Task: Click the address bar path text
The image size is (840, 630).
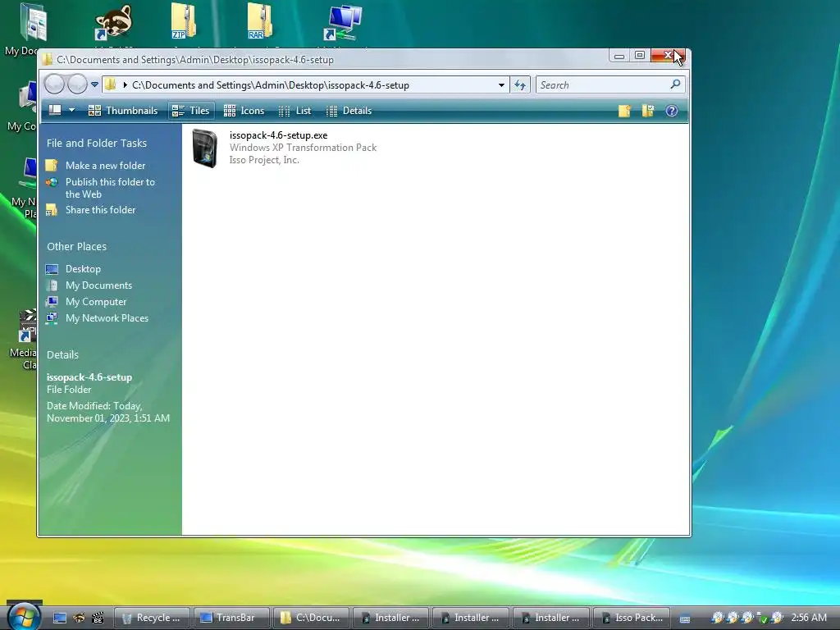Action: click(x=271, y=85)
